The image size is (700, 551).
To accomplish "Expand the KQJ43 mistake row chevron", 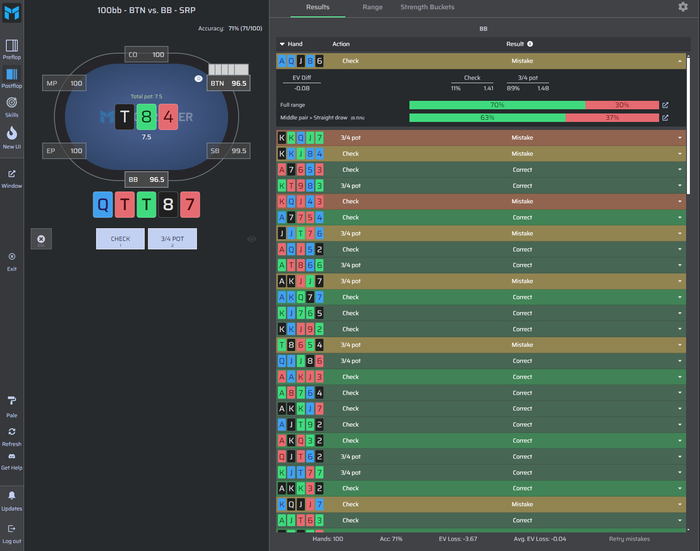I will [x=680, y=201].
